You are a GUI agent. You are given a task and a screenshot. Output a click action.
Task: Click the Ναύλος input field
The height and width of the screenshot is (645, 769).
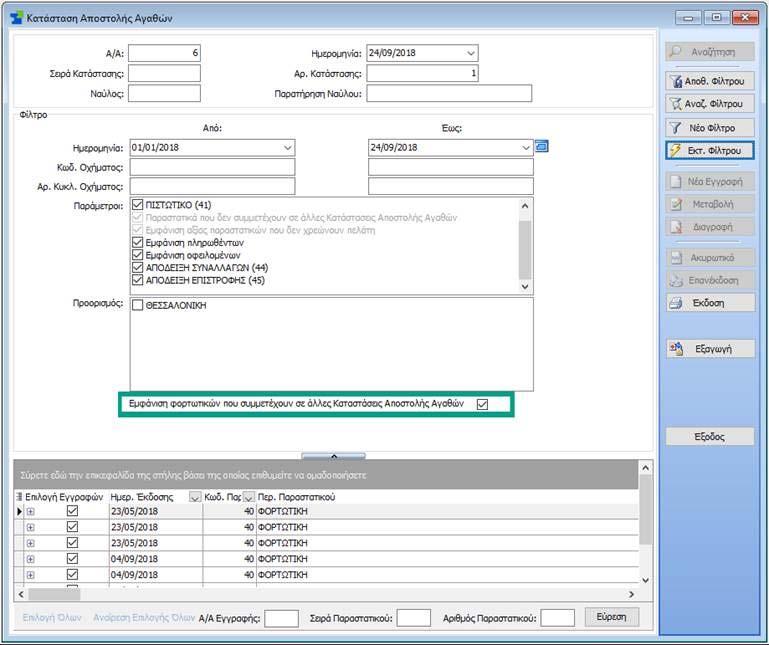coord(164,93)
